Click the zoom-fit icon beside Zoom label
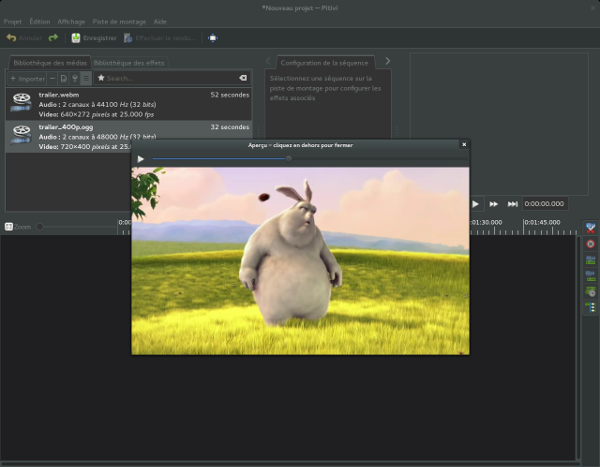 [9, 227]
